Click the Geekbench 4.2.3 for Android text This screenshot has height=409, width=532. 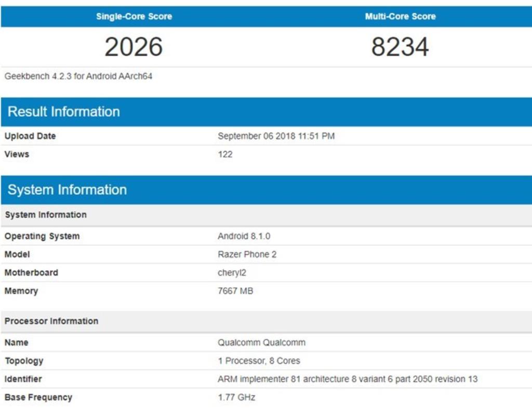tap(78, 76)
